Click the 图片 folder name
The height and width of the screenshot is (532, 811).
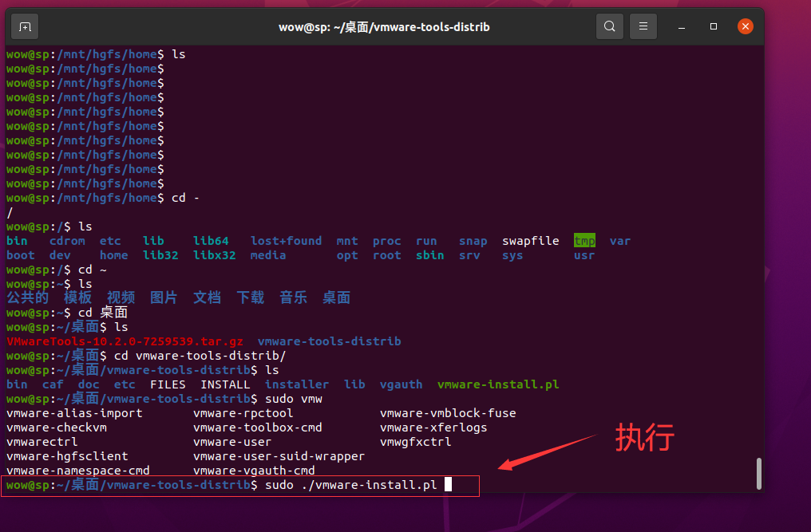pos(164,298)
